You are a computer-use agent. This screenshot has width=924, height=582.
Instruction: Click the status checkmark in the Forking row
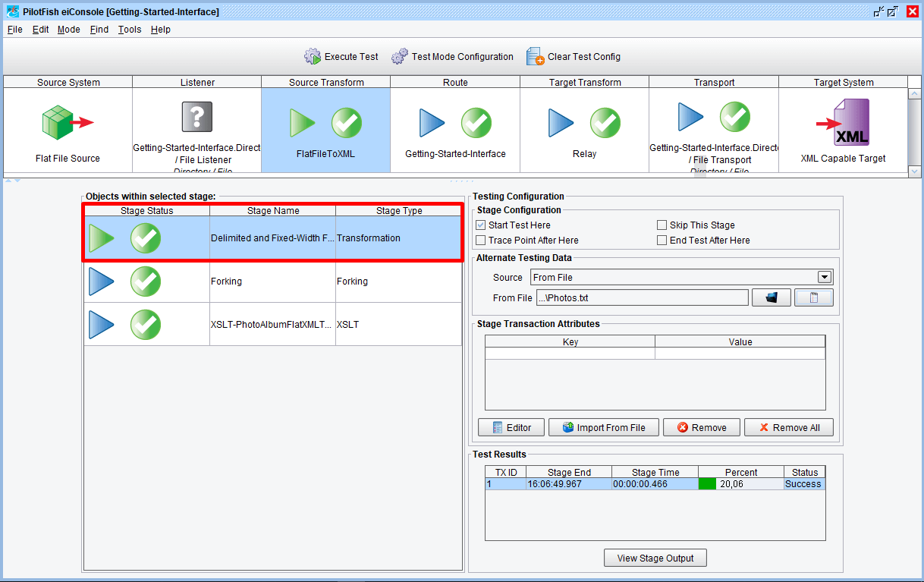pos(146,282)
